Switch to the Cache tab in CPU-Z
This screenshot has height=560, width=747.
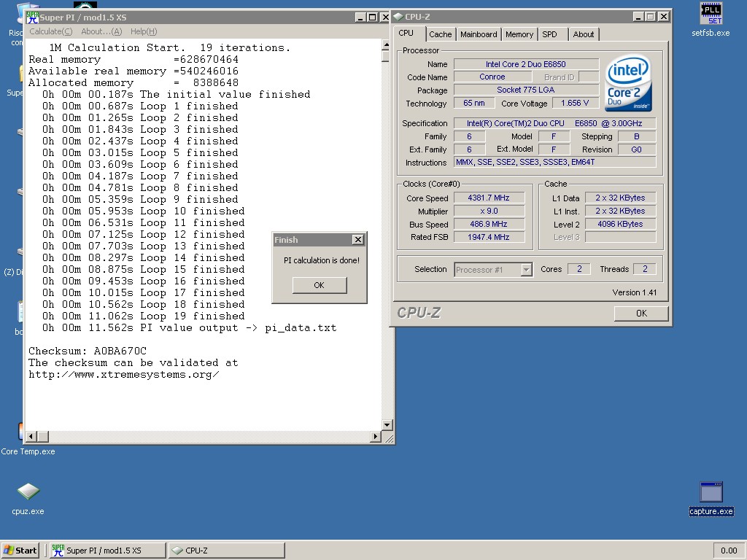coord(440,34)
